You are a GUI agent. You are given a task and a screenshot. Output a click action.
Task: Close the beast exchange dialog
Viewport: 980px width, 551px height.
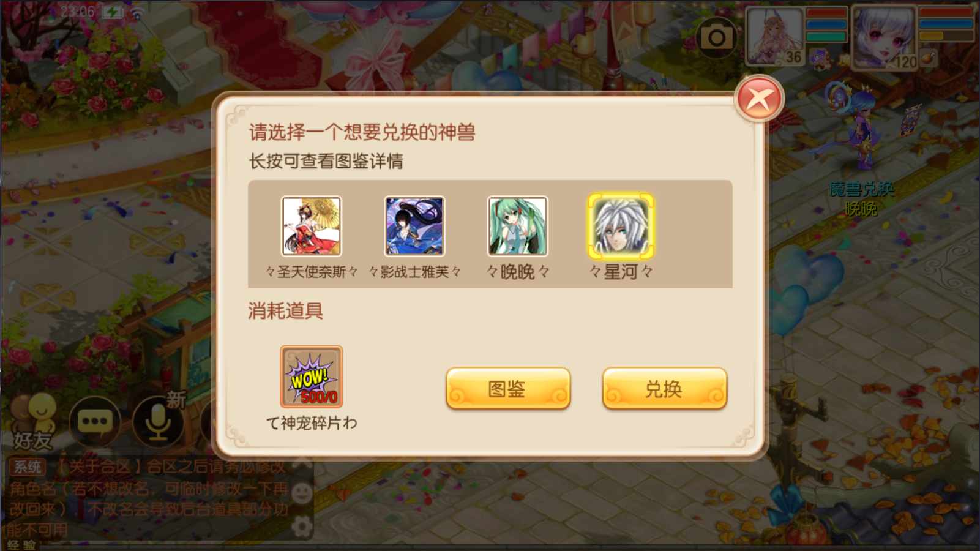760,98
